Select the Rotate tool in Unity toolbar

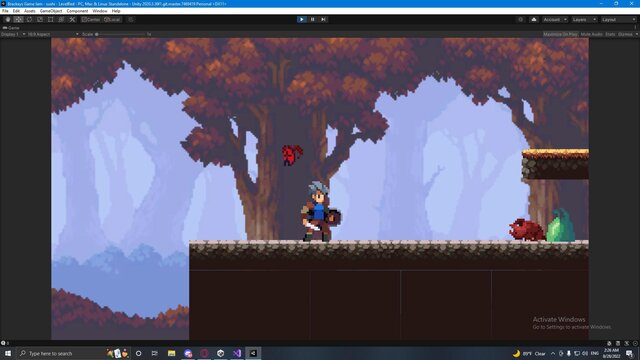(29, 20)
